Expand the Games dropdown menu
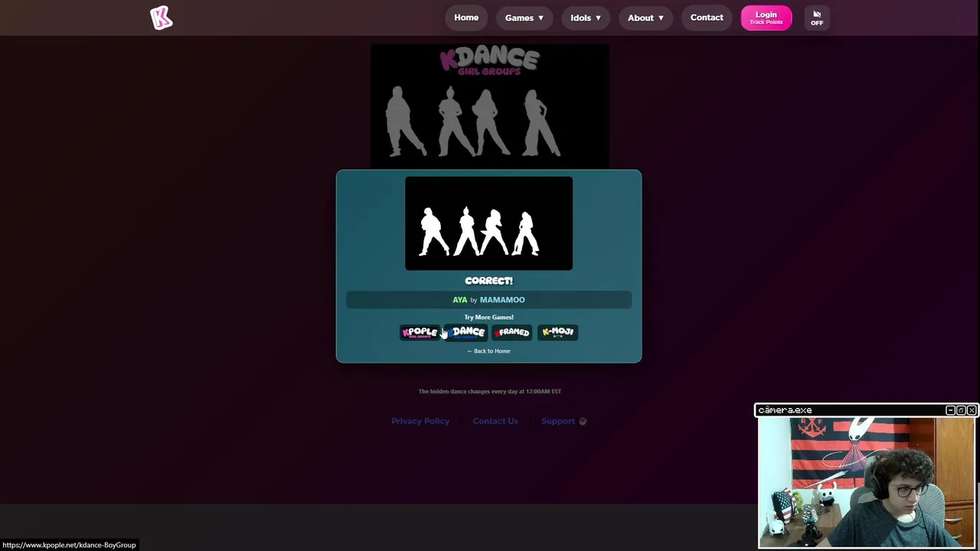980x551 pixels. coord(524,18)
